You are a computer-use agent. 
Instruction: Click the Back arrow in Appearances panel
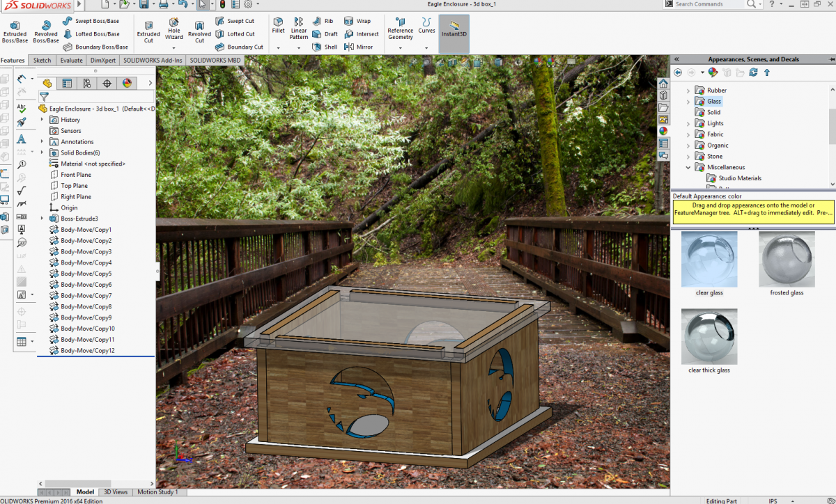pos(678,72)
